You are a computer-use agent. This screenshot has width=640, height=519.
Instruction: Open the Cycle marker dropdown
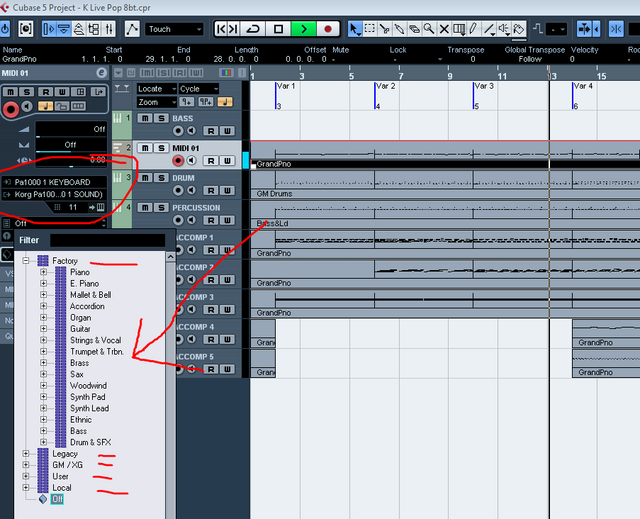point(199,89)
